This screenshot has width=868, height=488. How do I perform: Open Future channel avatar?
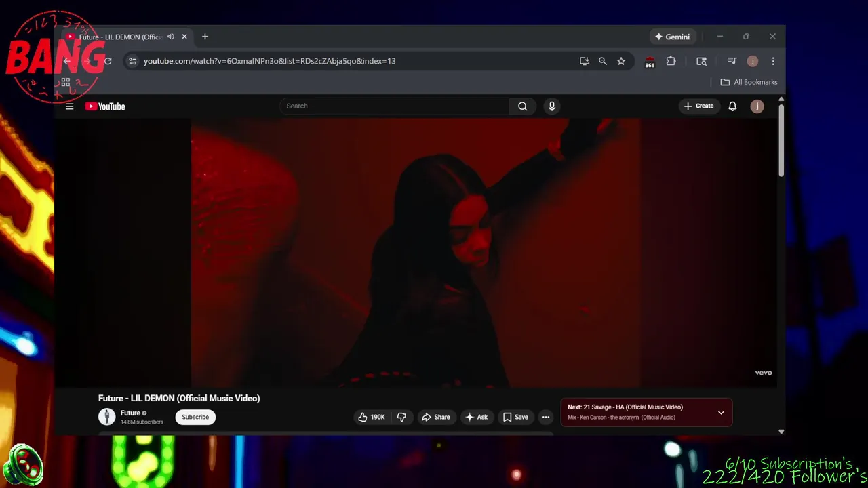click(x=106, y=417)
